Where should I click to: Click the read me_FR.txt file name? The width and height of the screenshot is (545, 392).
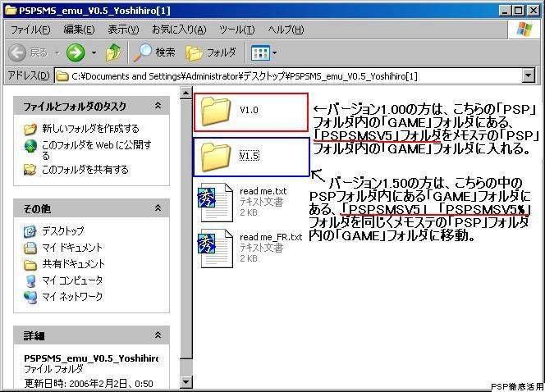point(271,237)
